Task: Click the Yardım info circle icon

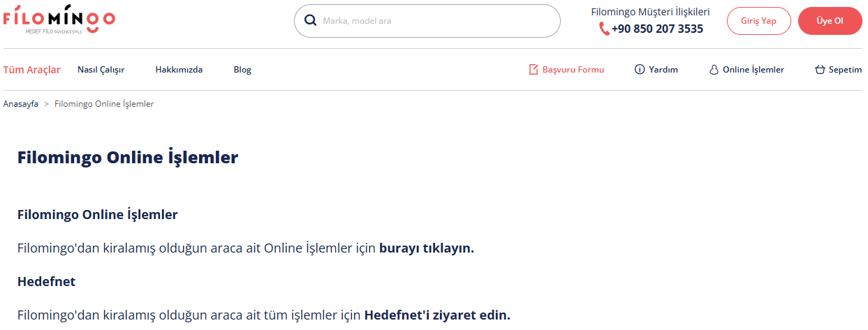Action: pyautogui.click(x=639, y=70)
